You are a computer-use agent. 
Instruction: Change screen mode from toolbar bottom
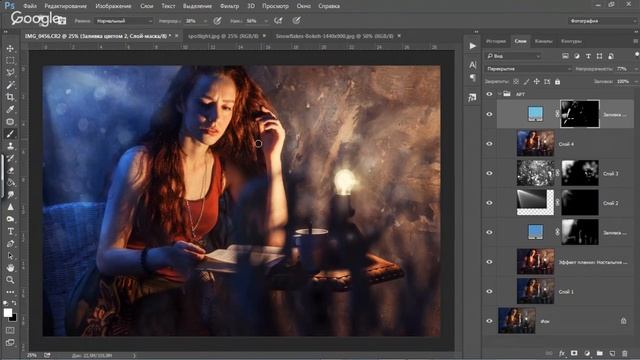point(10,342)
